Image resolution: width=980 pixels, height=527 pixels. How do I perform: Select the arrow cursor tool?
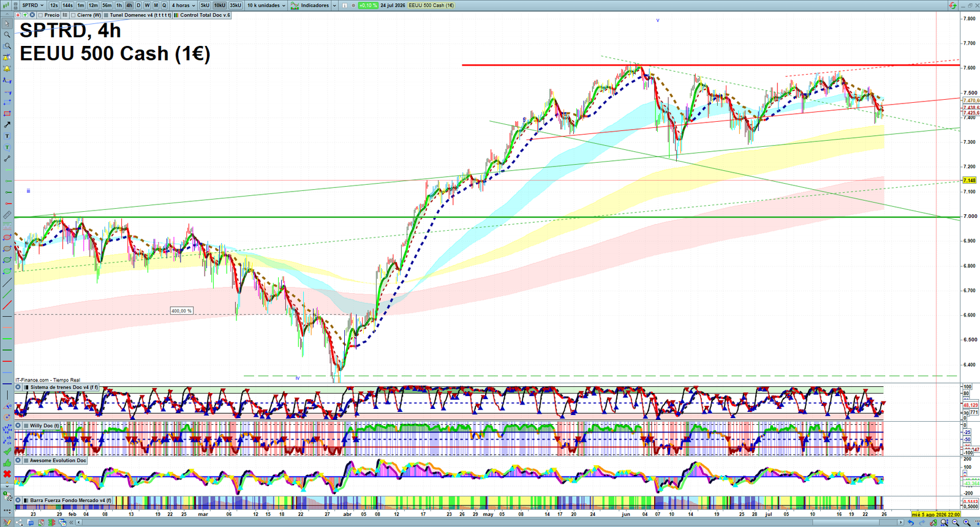[x=7, y=23]
